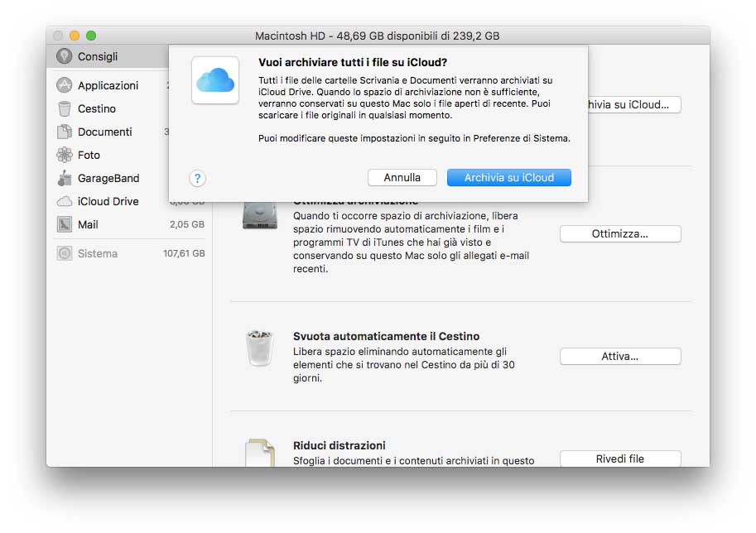Click the Applicazioni sidebar icon
This screenshot has width=756, height=533.
coord(64,85)
